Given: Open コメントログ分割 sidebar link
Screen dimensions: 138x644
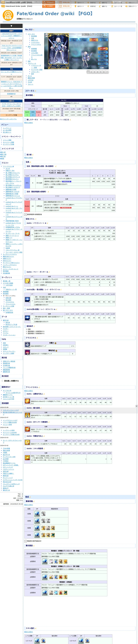Looking at the screenshot, I should coord(8,399).
